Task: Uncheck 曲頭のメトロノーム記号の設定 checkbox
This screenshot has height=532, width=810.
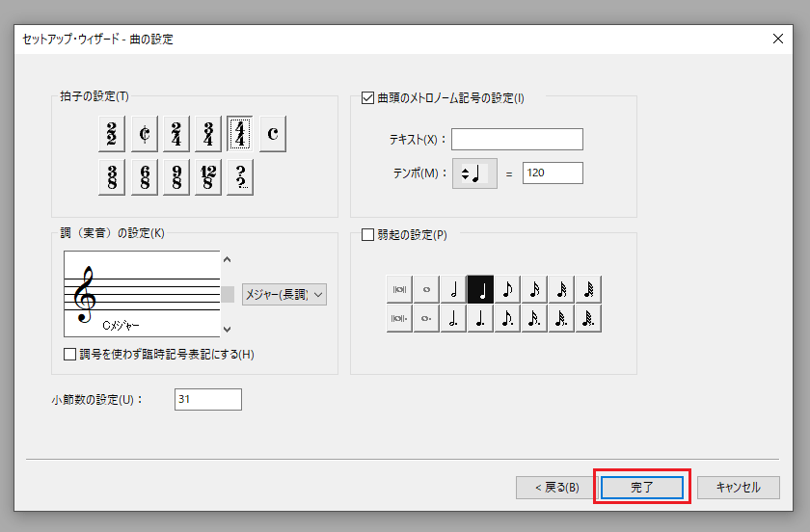Action: (367, 97)
